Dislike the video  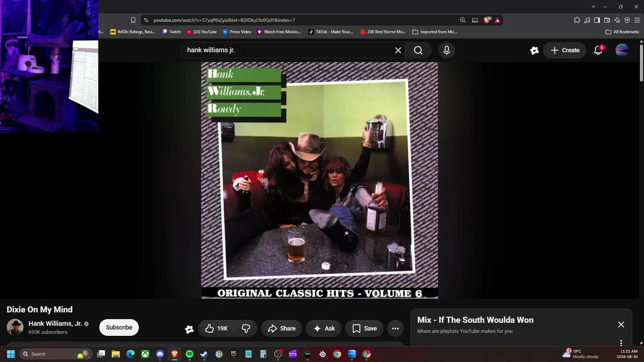[x=246, y=328]
